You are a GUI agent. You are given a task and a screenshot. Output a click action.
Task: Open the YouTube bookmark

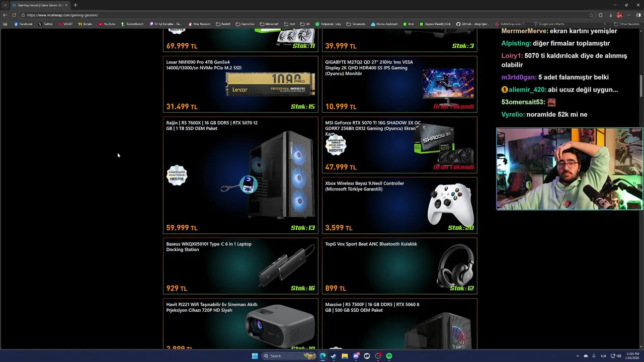107,24
